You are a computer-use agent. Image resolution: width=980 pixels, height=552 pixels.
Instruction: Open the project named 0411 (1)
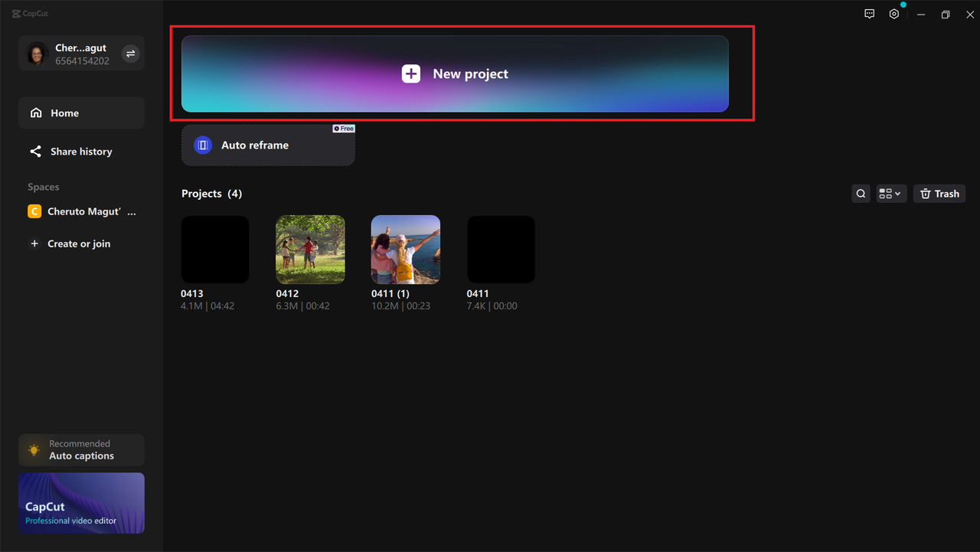405,249
